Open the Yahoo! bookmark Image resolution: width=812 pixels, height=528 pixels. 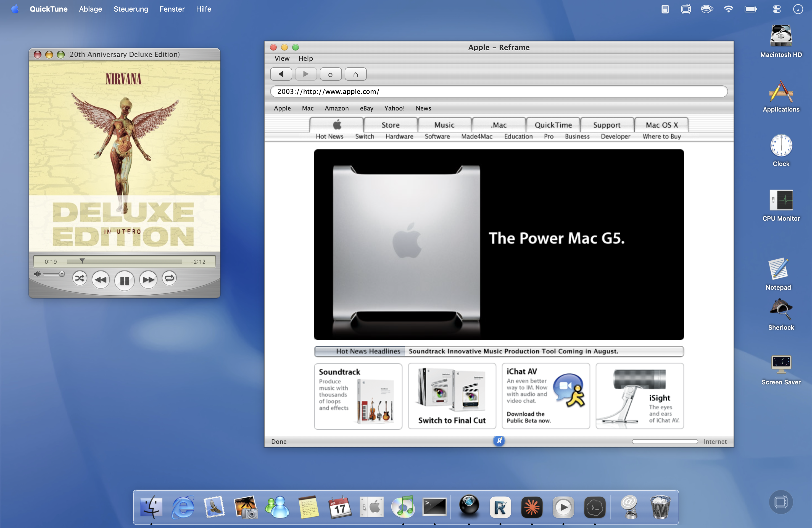click(394, 108)
